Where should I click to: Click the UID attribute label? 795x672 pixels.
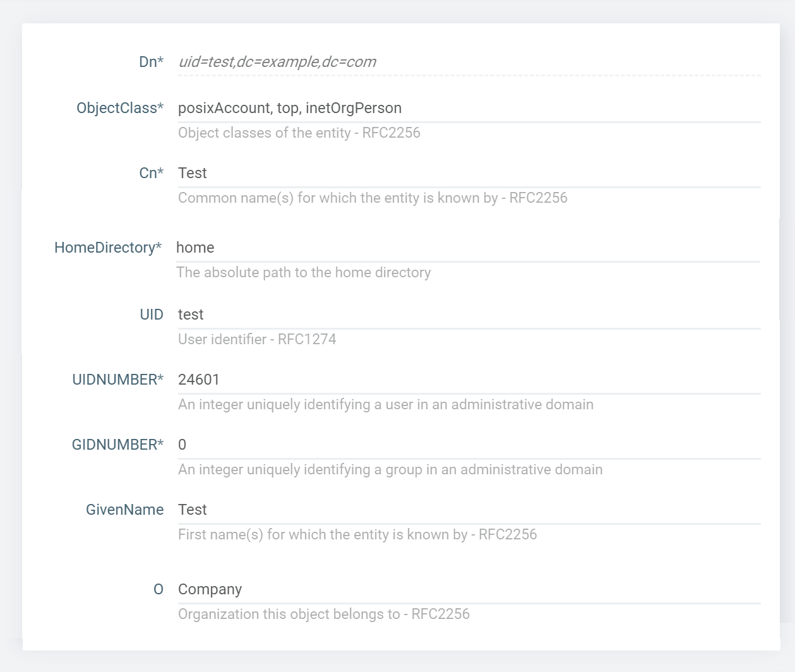pyautogui.click(x=152, y=314)
